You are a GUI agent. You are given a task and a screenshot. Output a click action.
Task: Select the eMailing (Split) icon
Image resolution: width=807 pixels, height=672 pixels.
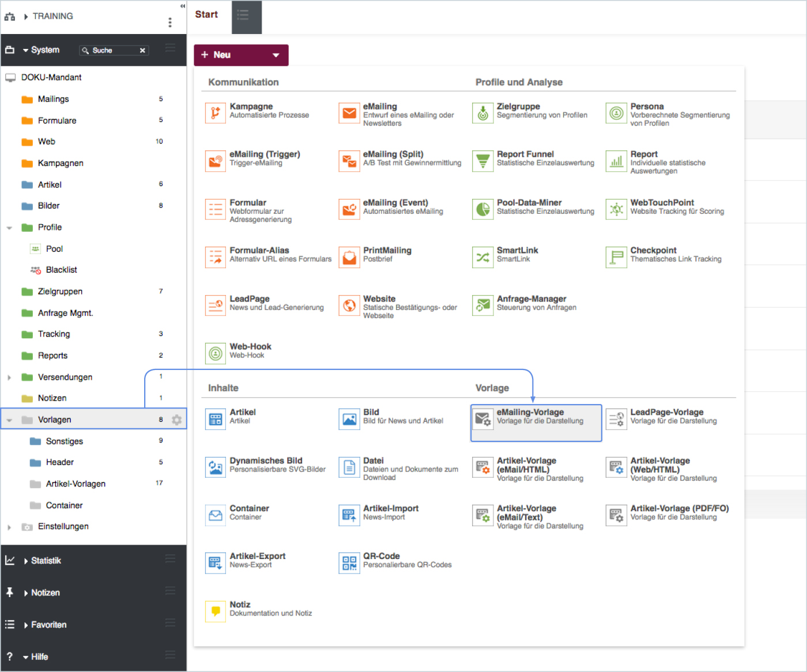coord(349,161)
